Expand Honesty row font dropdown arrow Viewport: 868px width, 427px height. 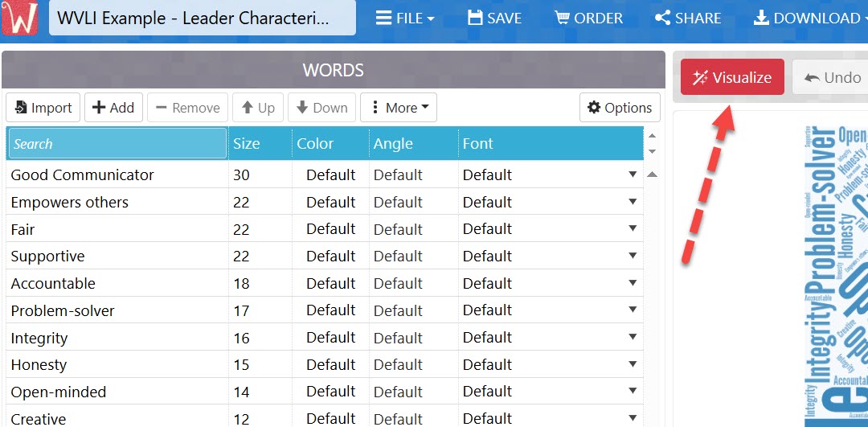[x=633, y=364]
